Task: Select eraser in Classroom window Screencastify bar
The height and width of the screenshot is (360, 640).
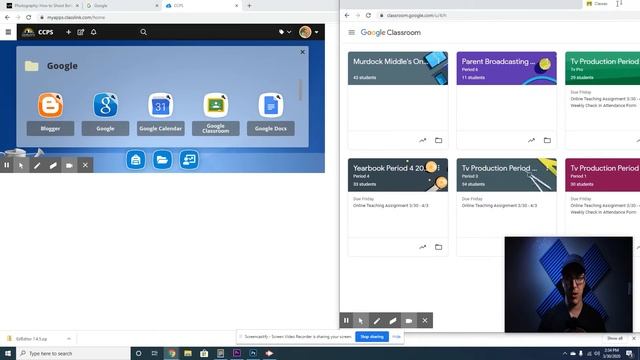Action: point(393,320)
